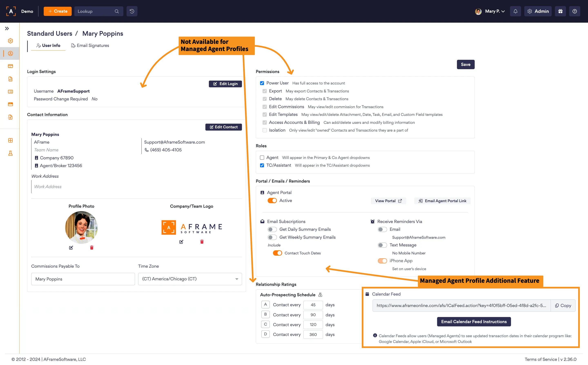Open the Time Zone dropdown
The image size is (588, 365).
point(190,279)
